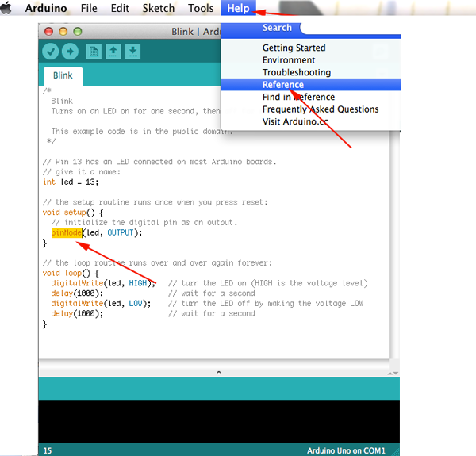Click the Verify checkmark icon
The width and height of the screenshot is (476, 456).
51,52
